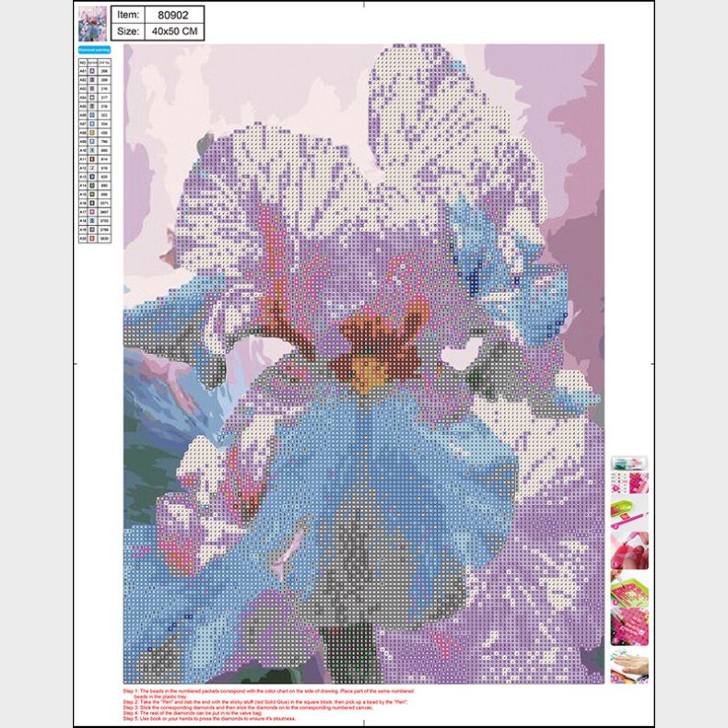728x728 pixels.
Task: Click the A01 row number label
Action: [x=84, y=71]
